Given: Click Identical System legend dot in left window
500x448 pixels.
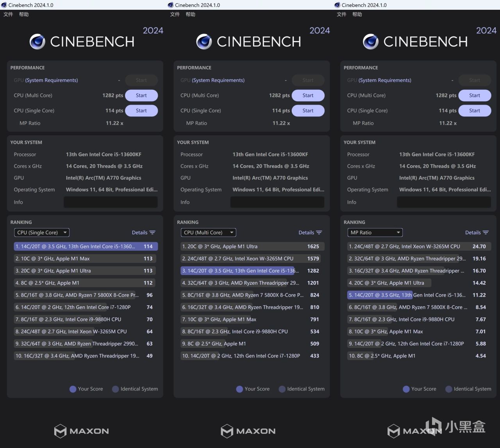Looking at the screenshot, I should (x=115, y=389).
